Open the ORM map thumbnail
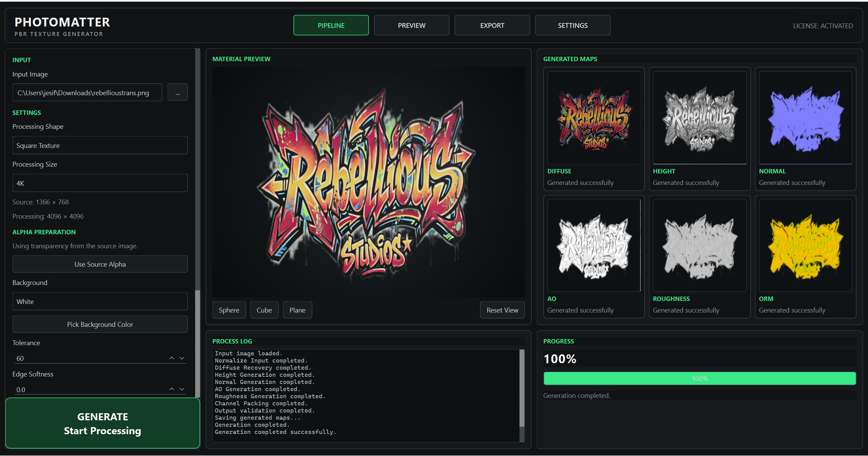 pos(806,246)
